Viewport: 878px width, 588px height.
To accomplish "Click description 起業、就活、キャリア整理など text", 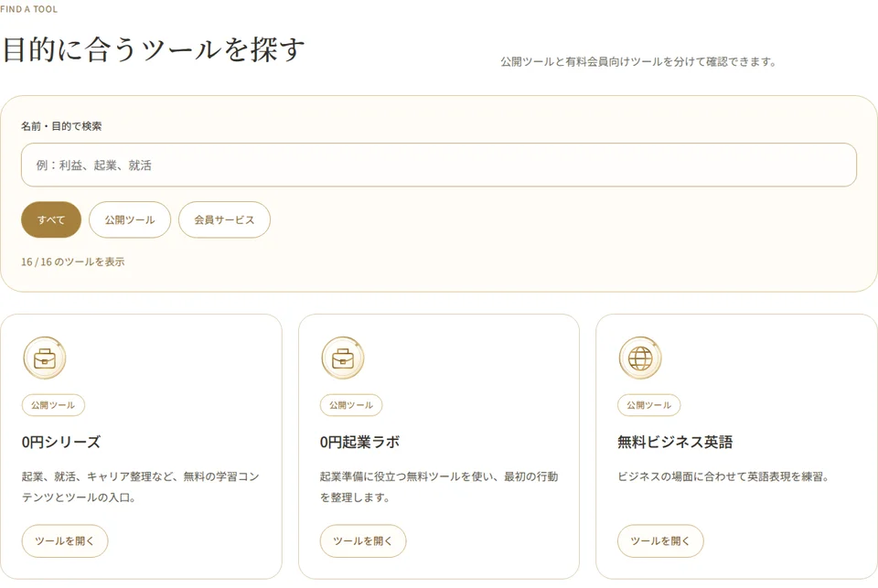I will pyautogui.click(x=141, y=486).
